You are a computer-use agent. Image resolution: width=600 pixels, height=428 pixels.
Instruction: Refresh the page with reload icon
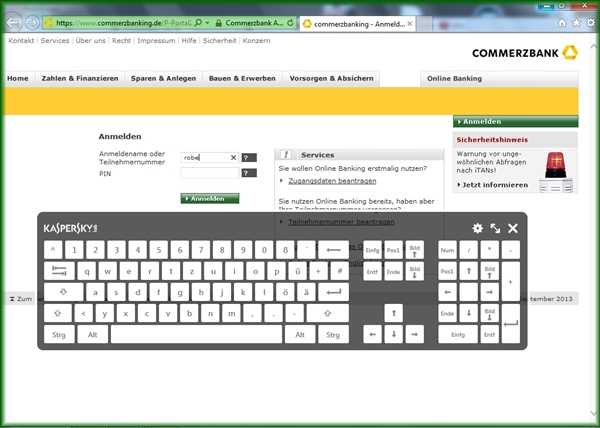point(290,23)
